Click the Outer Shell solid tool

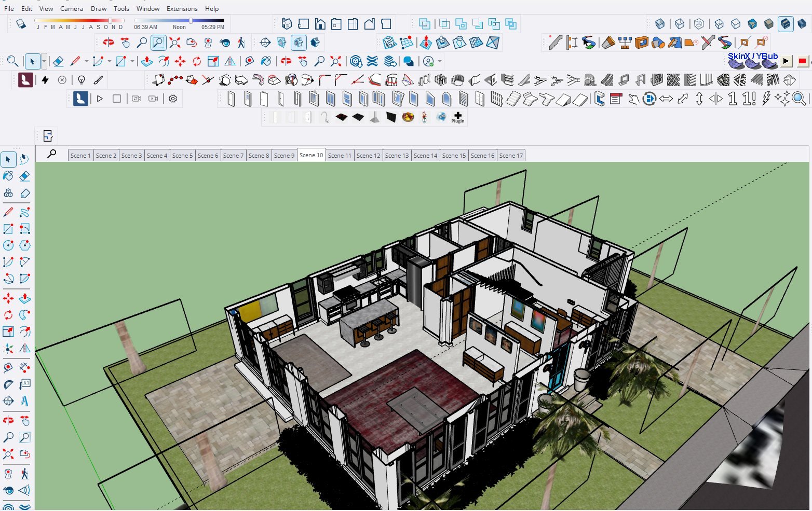425,24
